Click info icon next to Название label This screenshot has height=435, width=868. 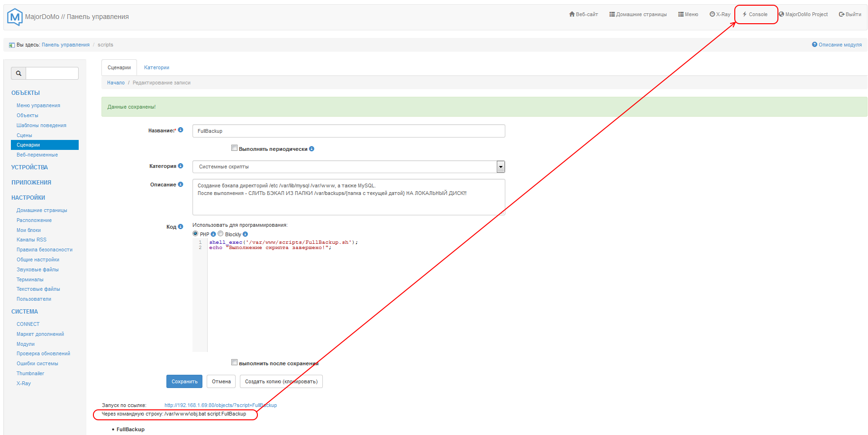point(181,130)
